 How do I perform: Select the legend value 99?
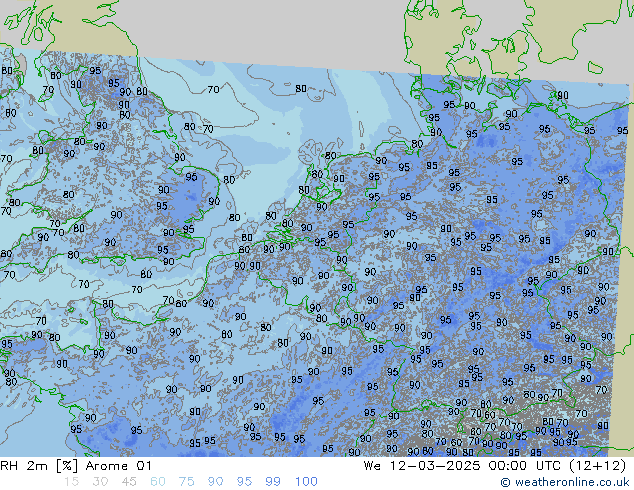pos(273,482)
